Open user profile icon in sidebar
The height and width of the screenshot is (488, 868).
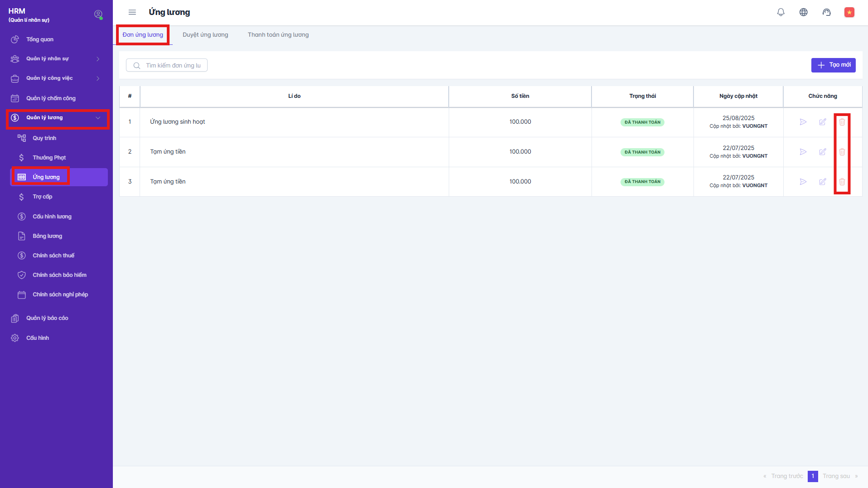pos(98,14)
